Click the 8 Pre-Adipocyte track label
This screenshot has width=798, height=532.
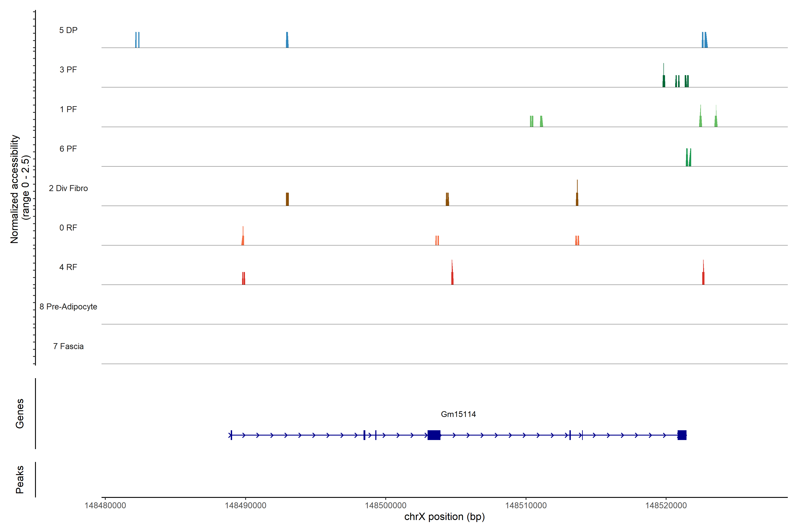pyautogui.click(x=68, y=307)
